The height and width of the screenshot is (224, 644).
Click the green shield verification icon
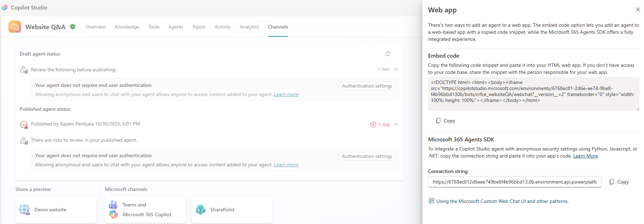(x=73, y=27)
